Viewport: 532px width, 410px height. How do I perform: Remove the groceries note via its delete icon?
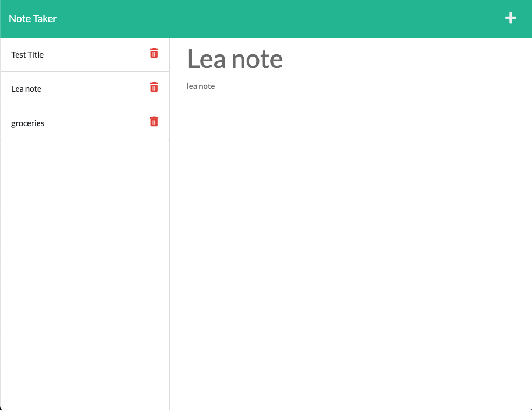tap(154, 122)
